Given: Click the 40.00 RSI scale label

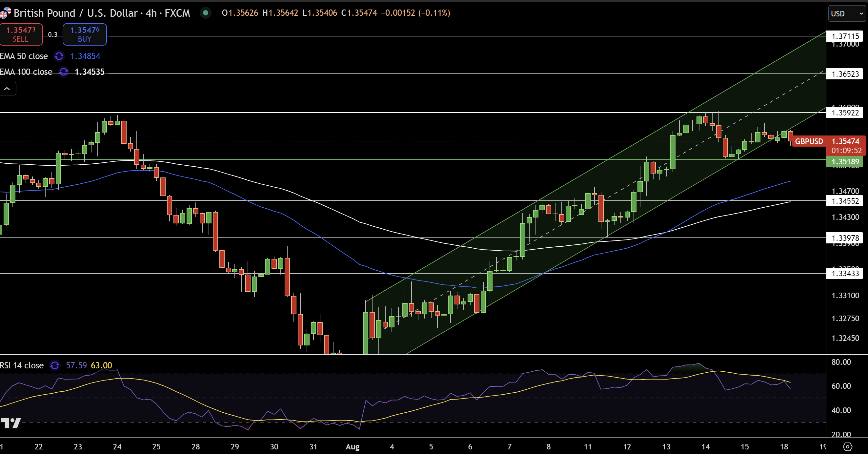Looking at the screenshot, I should click(841, 410).
